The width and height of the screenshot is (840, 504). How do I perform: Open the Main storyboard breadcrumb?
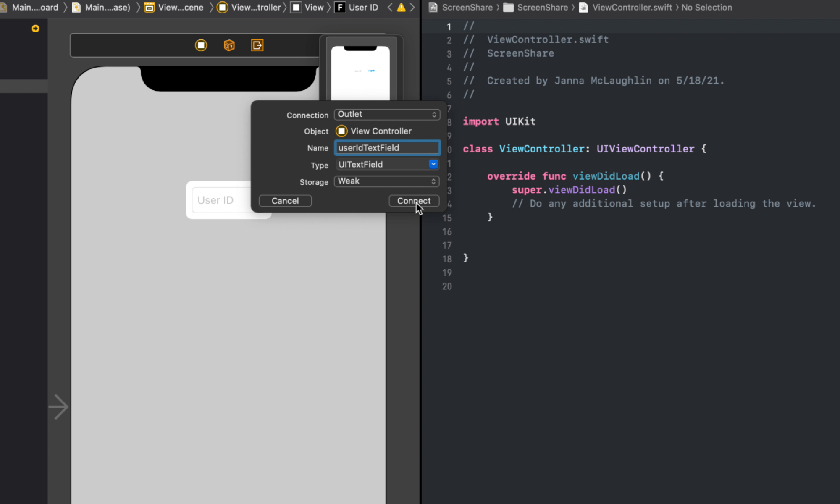[x=35, y=8]
